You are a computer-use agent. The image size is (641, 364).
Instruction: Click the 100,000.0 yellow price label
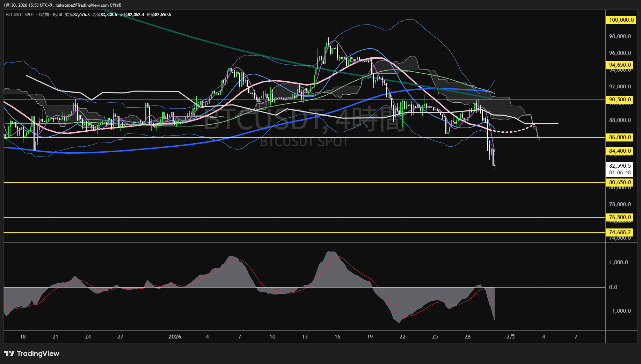pos(621,20)
